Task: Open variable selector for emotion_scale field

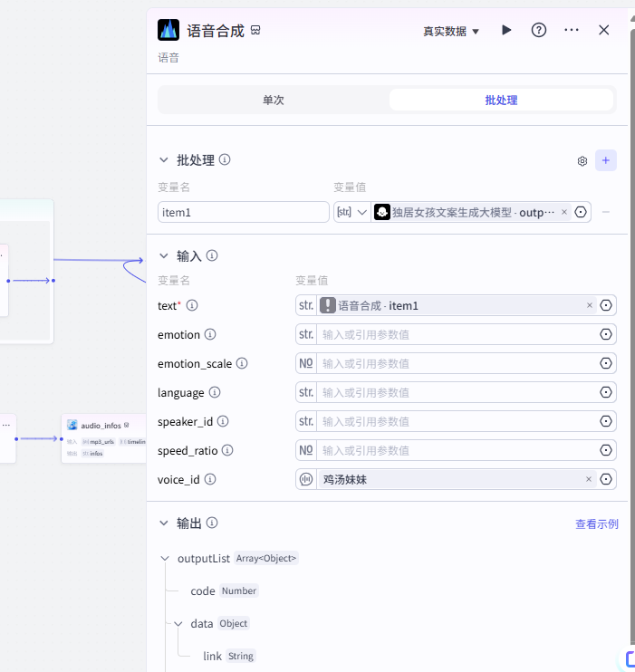Action: [606, 363]
